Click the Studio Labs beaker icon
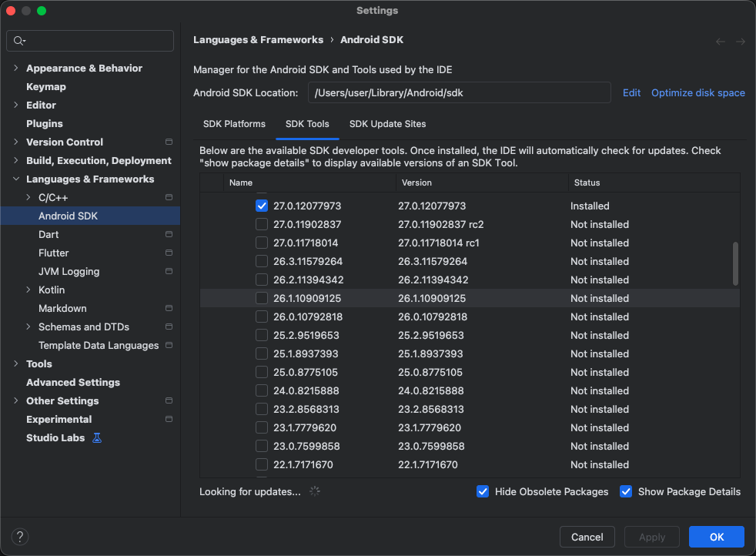This screenshot has width=756, height=556. pyautogui.click(x=95, y=437)
